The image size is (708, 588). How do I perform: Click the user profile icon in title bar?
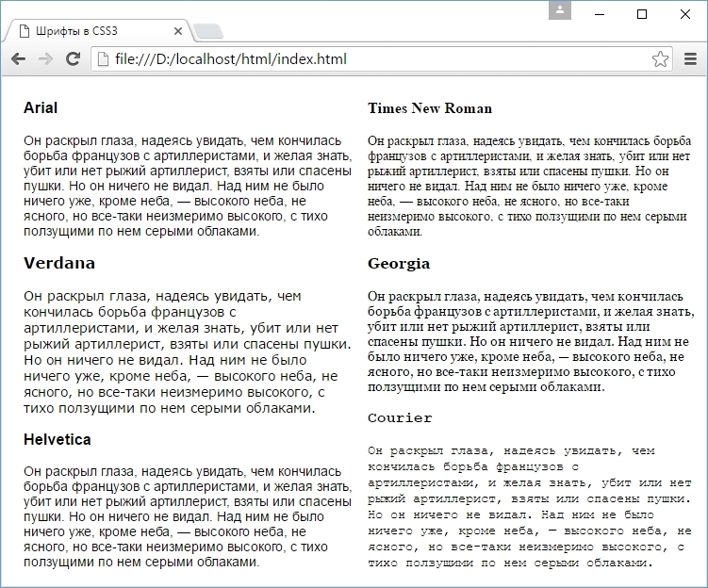tap(560, 10)
